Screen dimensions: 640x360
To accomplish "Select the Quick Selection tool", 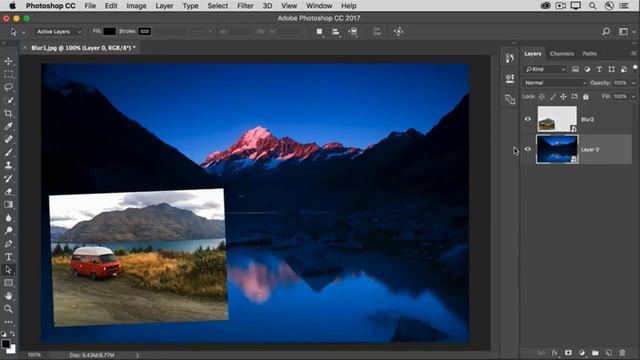I will coord(9,100).
